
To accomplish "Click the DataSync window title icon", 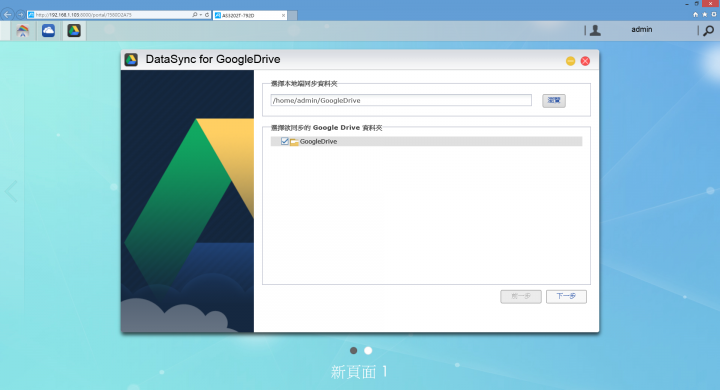I will coord(131,60).
